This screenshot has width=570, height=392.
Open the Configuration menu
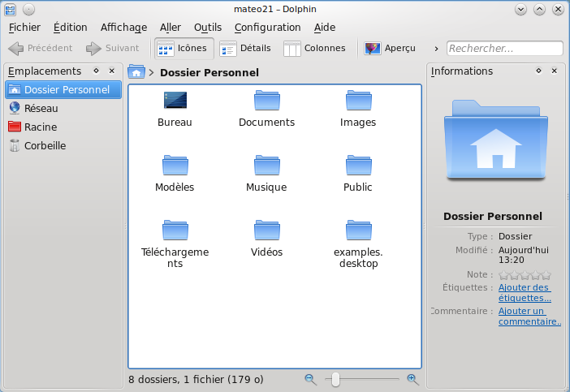(267, 28)
